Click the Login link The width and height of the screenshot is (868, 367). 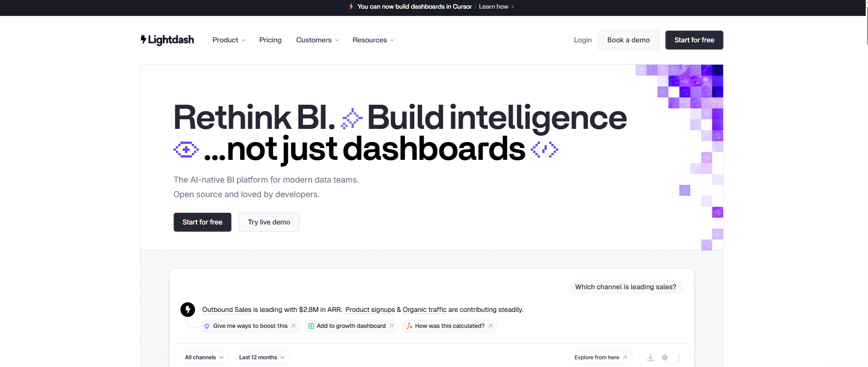tap(583, 40)
